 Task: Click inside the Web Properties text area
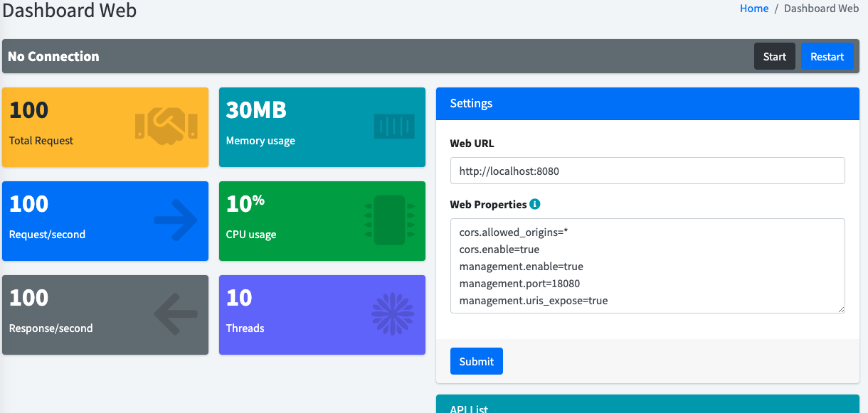(x=647, y=266)
